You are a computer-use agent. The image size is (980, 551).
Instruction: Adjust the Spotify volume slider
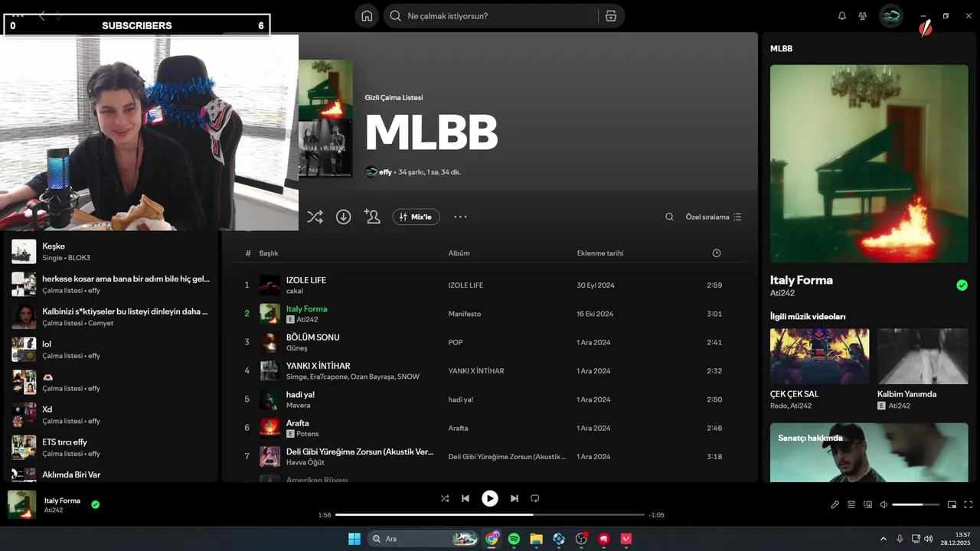point(916,504)
